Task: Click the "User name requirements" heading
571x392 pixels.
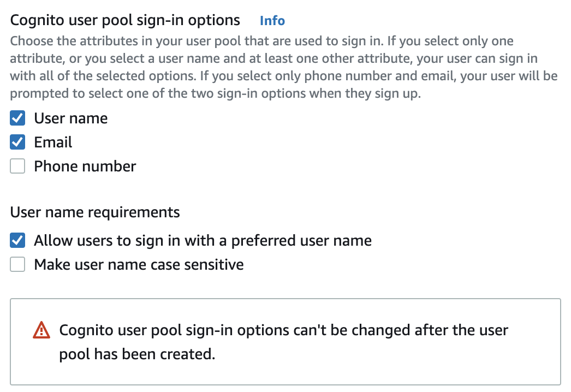Action: [95, 212]
